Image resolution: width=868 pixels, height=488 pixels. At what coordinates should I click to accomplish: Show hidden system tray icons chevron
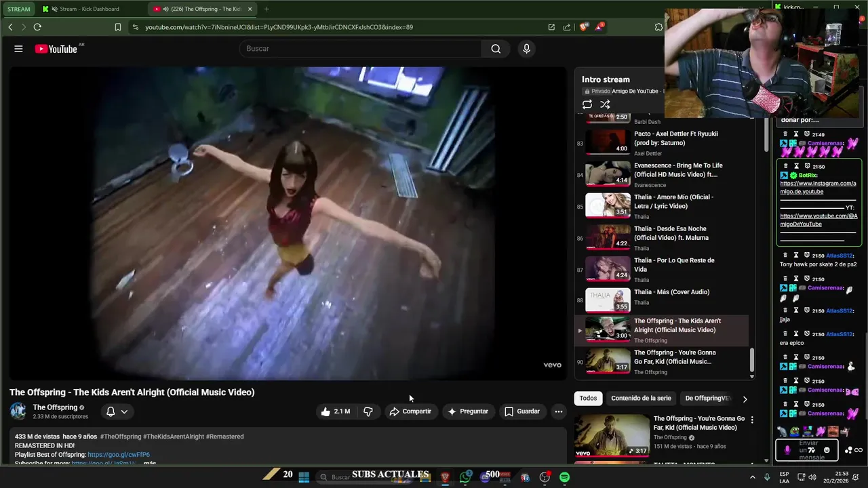pyautogui.click(x=752, y=477)
